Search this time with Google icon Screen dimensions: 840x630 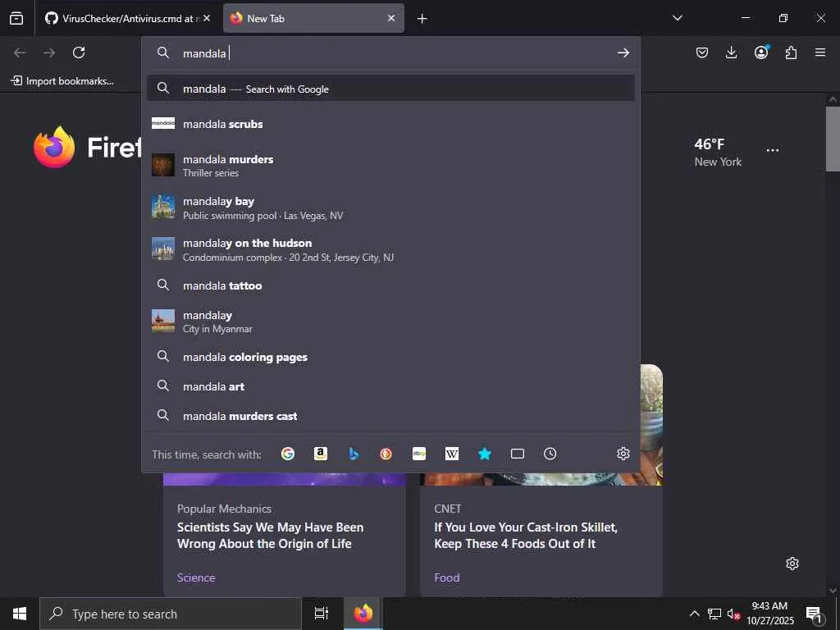point(288,454)
